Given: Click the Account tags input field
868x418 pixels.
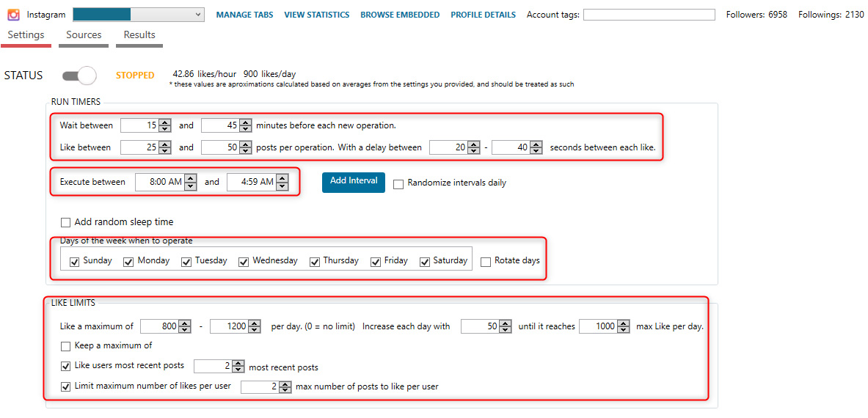Looking at the screenshot, I should [x=649, y=15].
